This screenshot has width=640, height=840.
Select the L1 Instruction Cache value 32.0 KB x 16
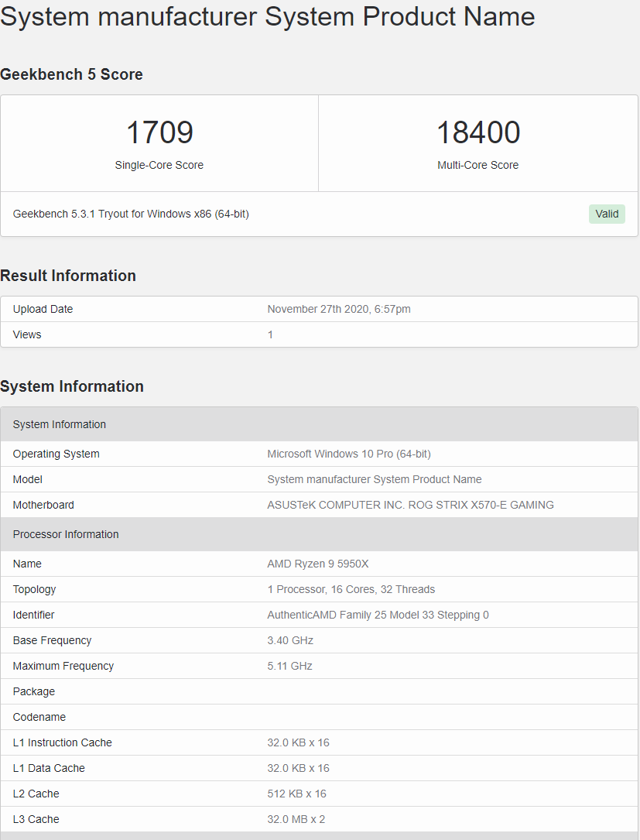pos(298,742)
